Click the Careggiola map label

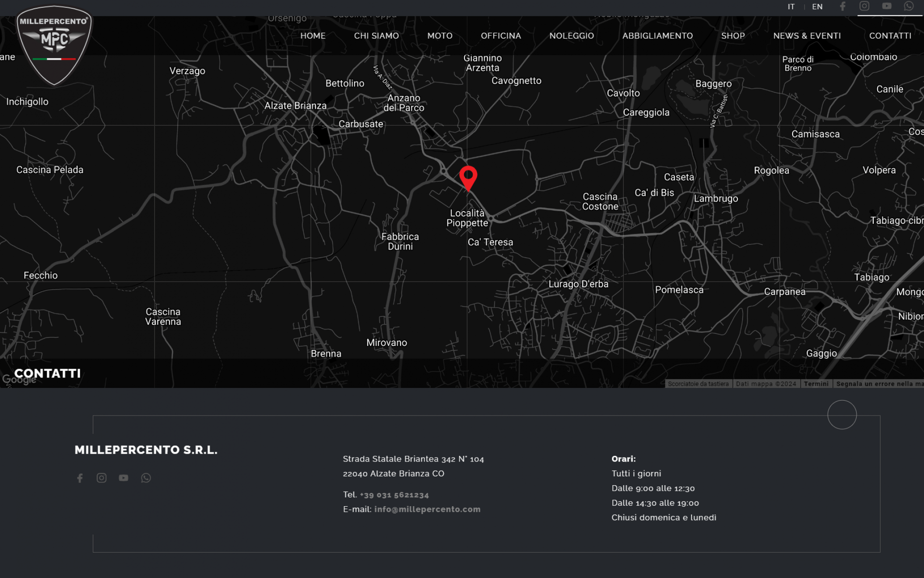coord(646,113)
